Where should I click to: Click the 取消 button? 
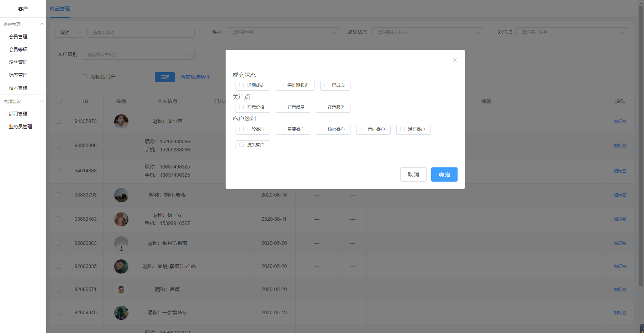pos(413,174)
